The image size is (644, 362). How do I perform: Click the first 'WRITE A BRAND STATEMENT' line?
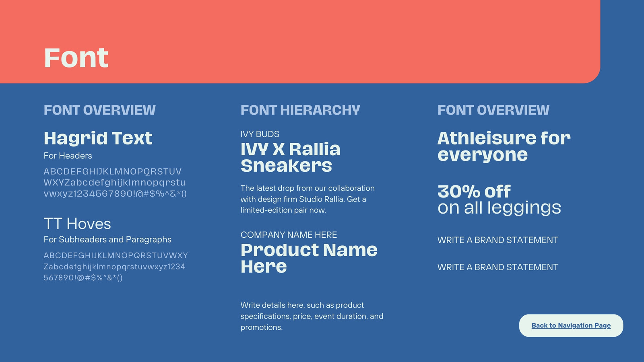coord(498,240)
